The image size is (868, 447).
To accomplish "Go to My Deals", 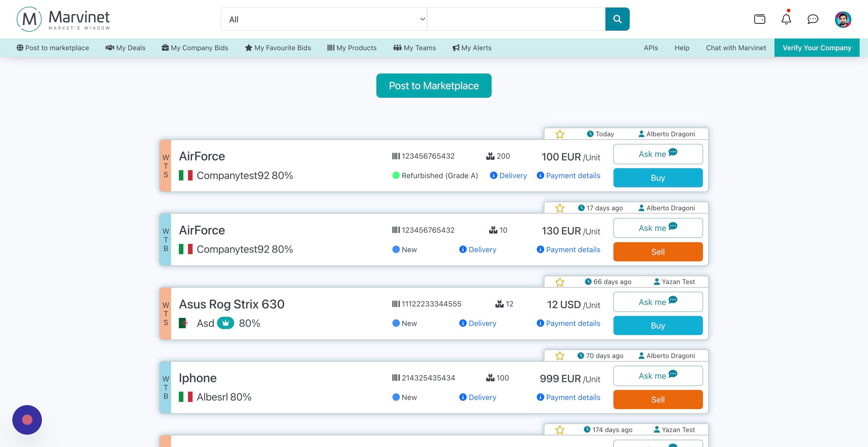I will tap(125, 48).
